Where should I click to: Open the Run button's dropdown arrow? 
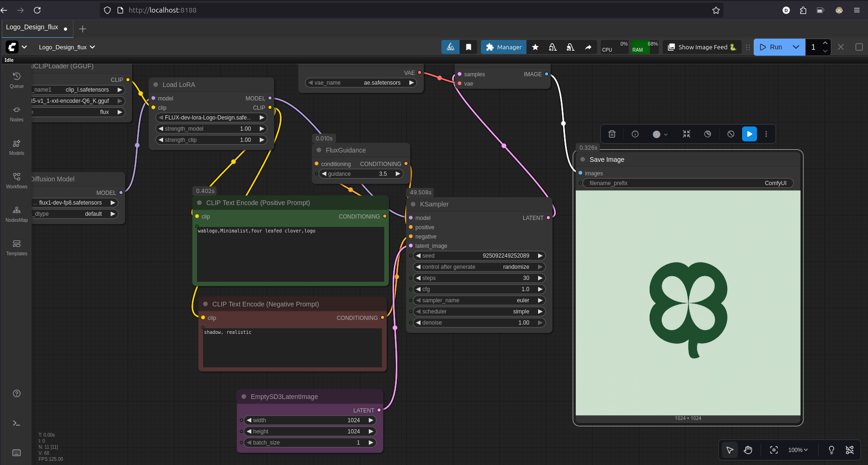pos(796,47)
